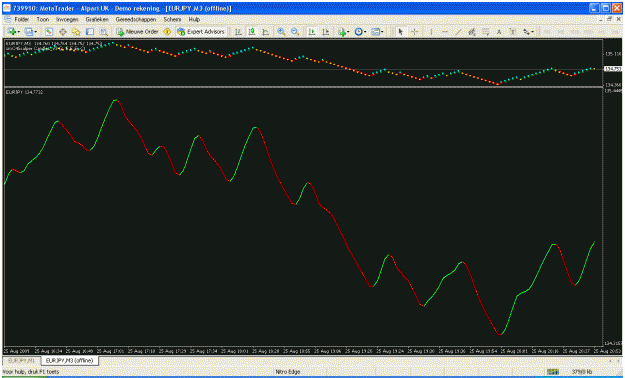Click the new chart icon
The image size is (625, 378).
pos(12,32)
